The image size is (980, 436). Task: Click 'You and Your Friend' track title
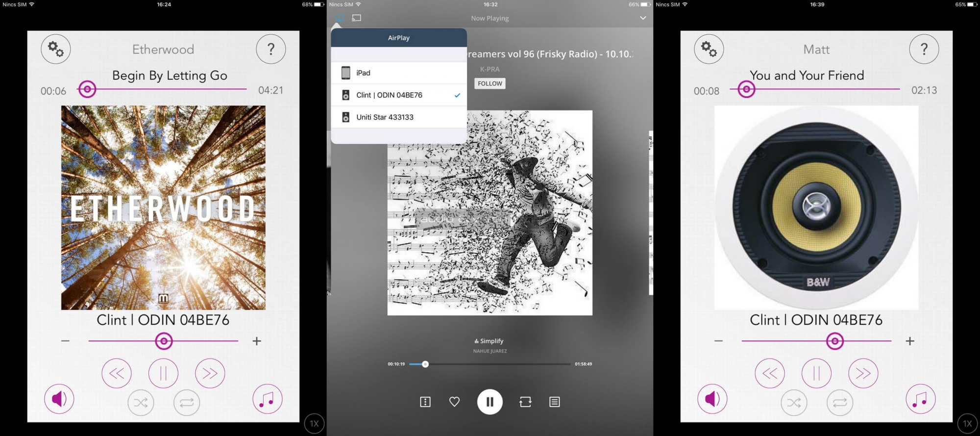[807, 76]
